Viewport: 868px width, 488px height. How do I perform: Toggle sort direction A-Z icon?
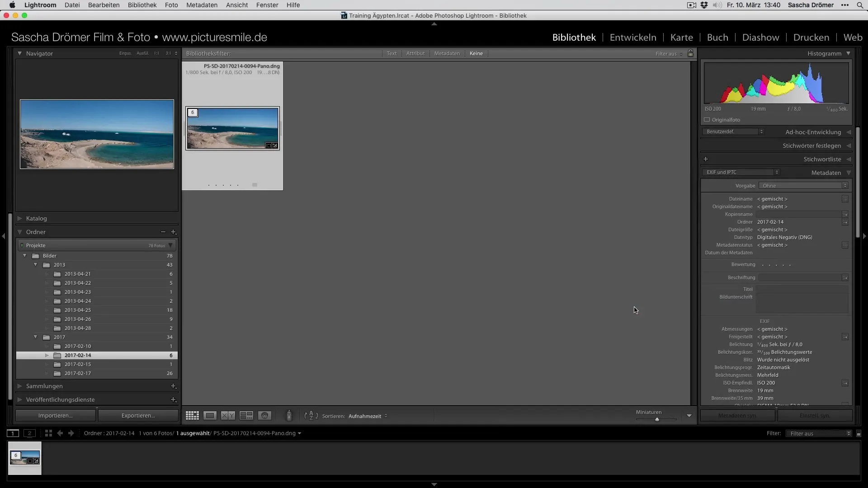[311, 416]
